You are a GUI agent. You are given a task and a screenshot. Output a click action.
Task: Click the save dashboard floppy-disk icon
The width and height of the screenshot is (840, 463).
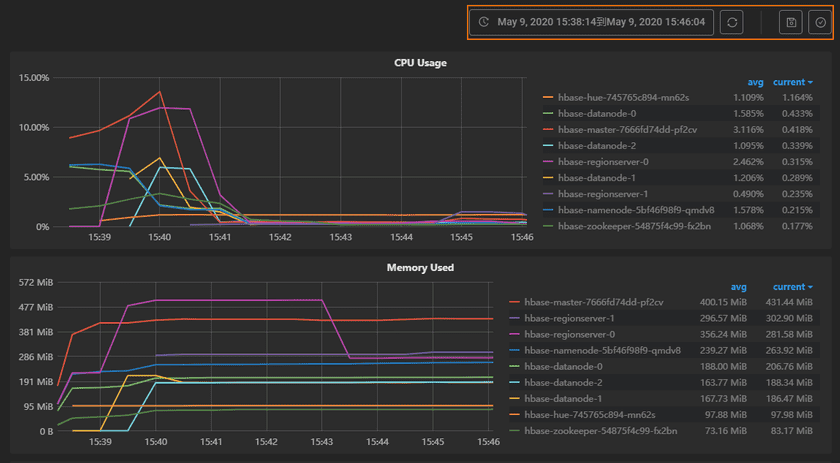(790, 22)
